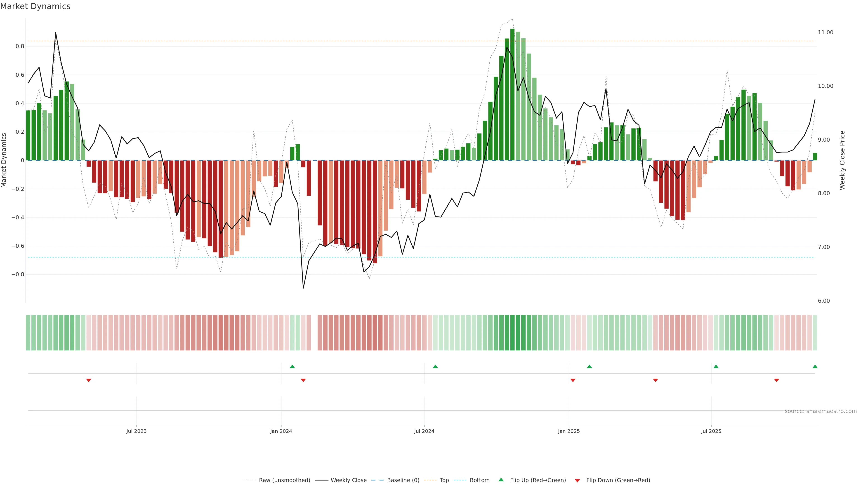Viewport: 868px width, 488px height.
Task: Click the Bottom legend entry
Action: coord(479,480)
